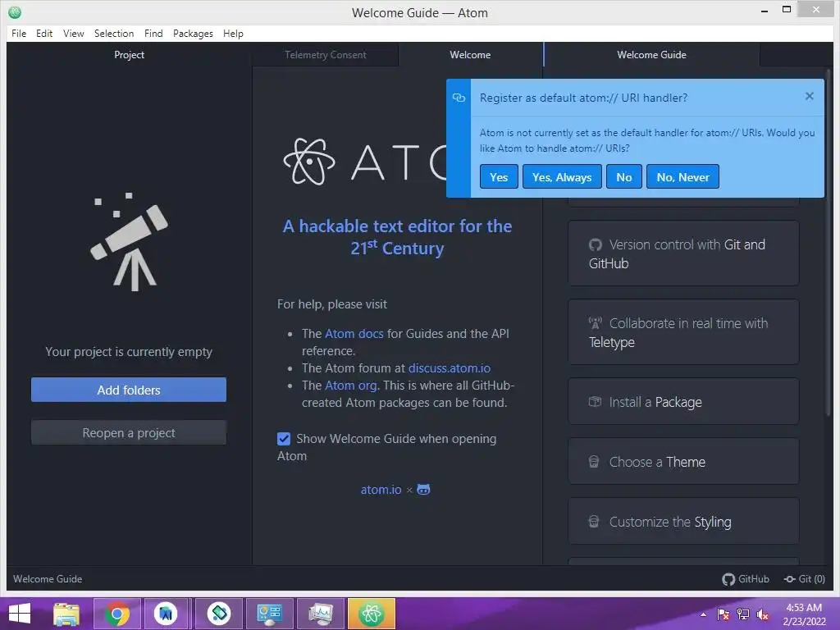The width and height of the screenshot is (840, 630).
Task: Open the control panel taskbar icon
Action: 269,614
